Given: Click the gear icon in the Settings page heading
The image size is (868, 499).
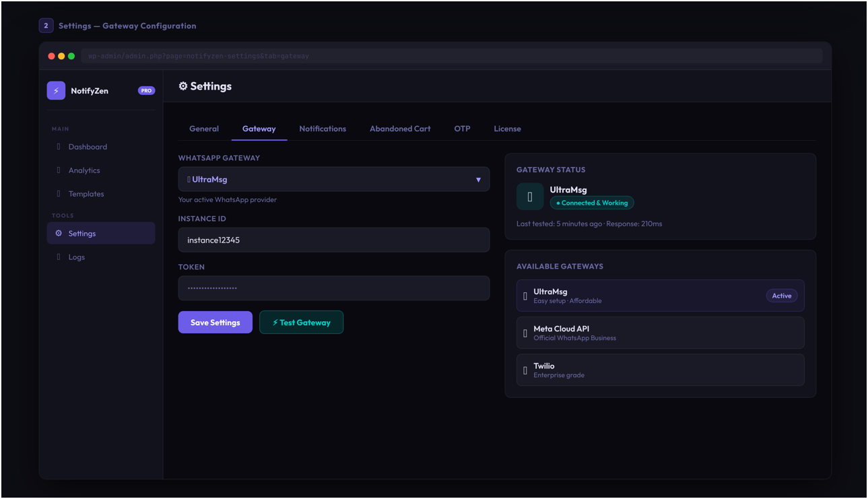Looking at the screenshot, I should [x=183, y=86].
